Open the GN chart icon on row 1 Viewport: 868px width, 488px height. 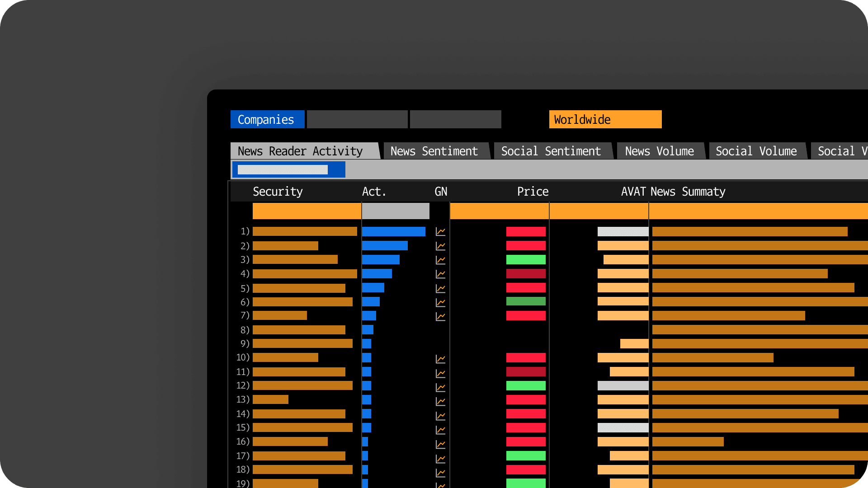[440, 231]
